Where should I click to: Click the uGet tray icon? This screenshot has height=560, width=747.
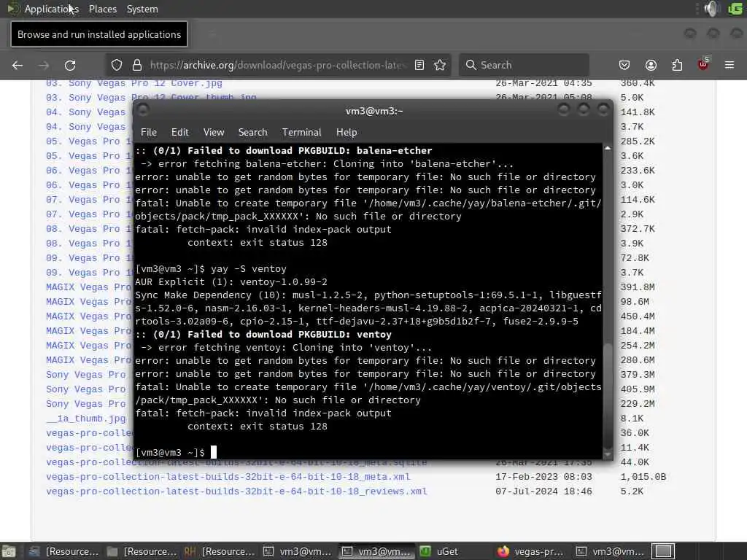tap(735, 9)
